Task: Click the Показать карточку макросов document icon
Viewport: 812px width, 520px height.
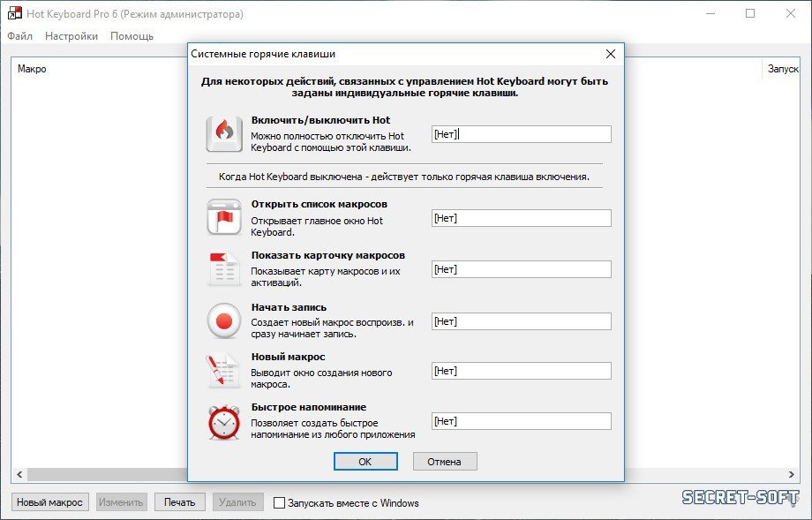Action: [224, 269]
